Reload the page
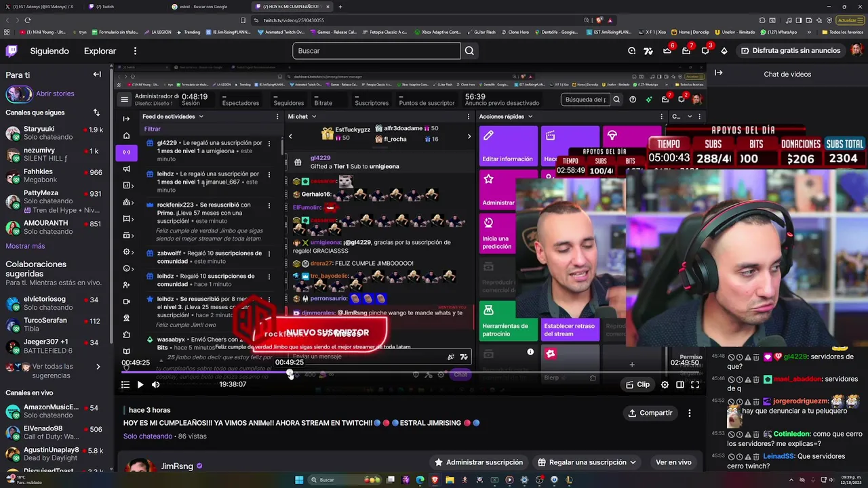The width and height of the screenshot is (868, 488). pos(28,20)
